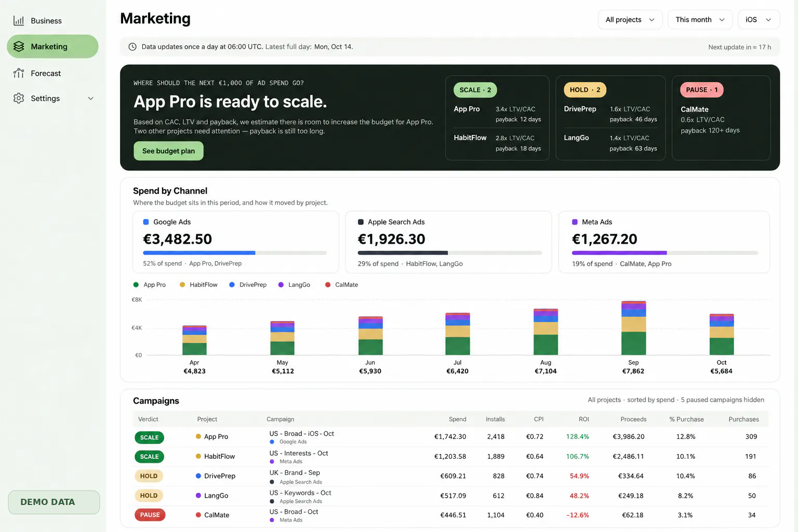This screenshot has height=532, width=798.
Task: Click the Meta Ads purple color square
Action: pyautogui.click(x=575, y=222)
